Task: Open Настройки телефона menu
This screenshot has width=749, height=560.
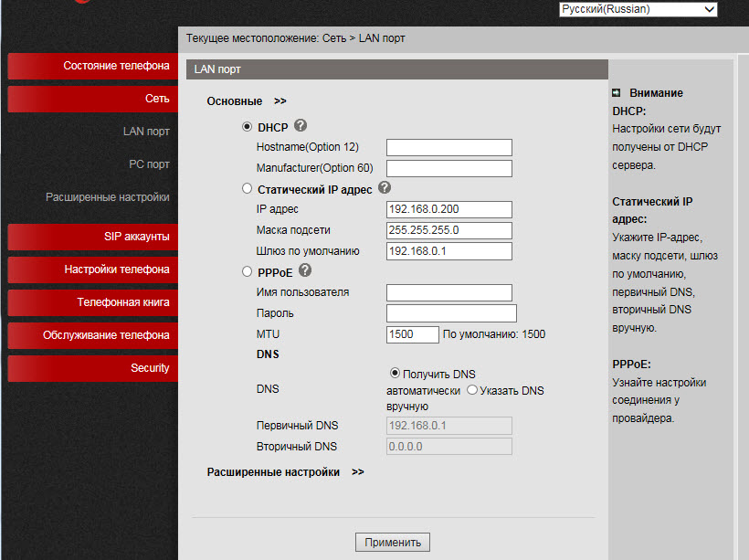Action: [x=93, y=270]
